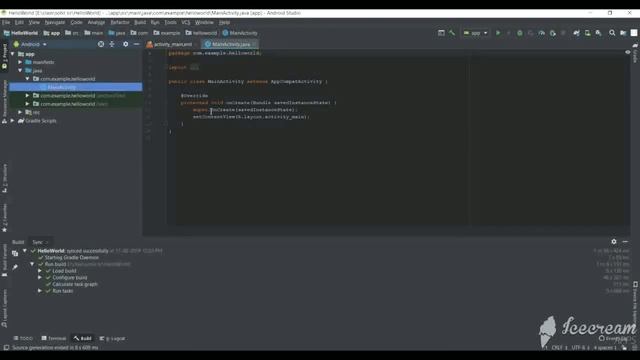Viewport: 640px width, 360px height.
Task: Click the Build tool window tab at bottom
Action: pyautogui.click(x=83, y=338)
